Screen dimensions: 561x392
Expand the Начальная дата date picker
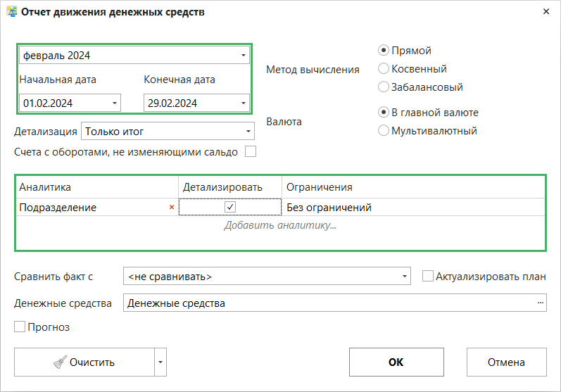pos(114,103)
